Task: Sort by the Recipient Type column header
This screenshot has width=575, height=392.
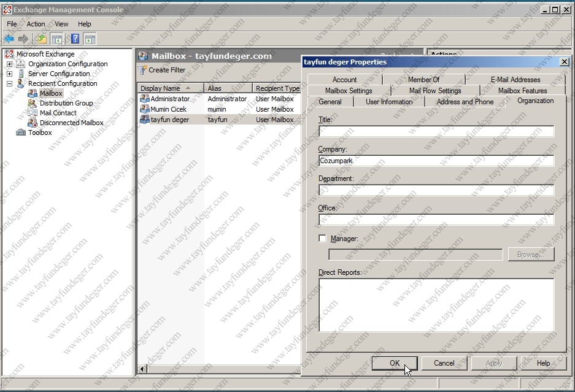Action: tap(277, 88)
